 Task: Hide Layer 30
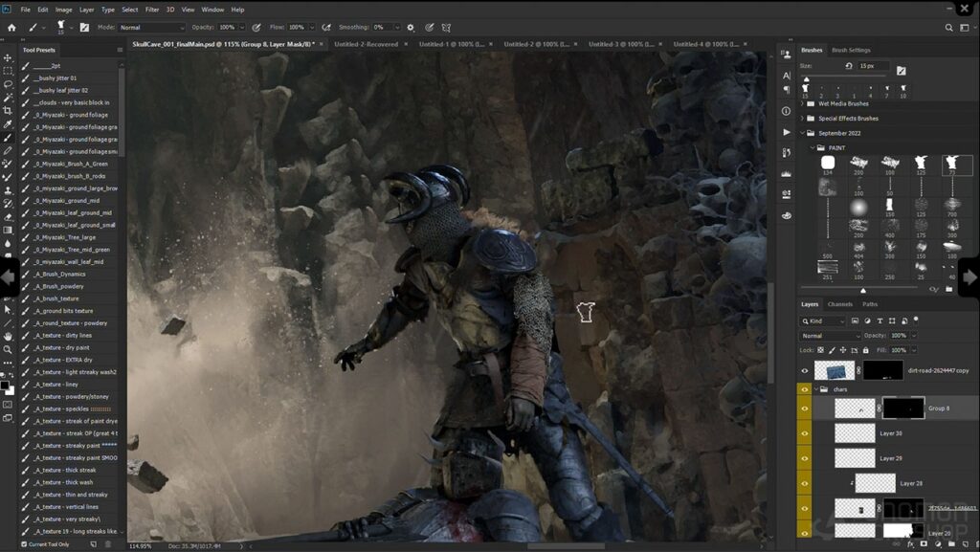pos(804,433)
